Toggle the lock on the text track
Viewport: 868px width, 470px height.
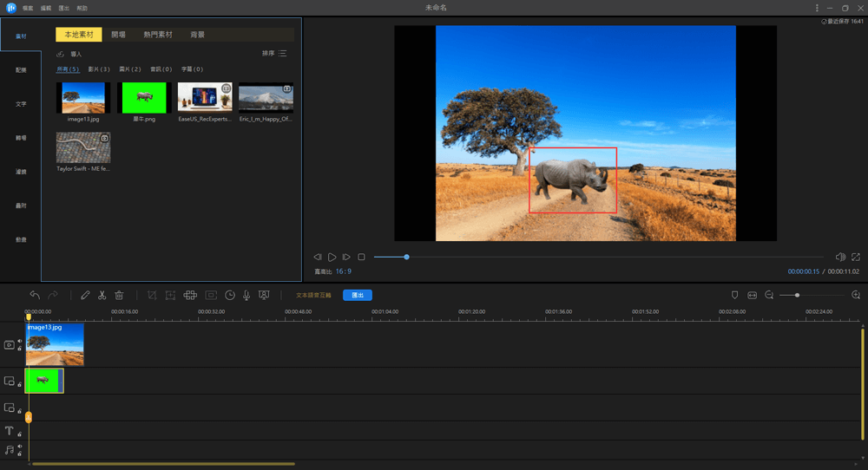(19, 434)
